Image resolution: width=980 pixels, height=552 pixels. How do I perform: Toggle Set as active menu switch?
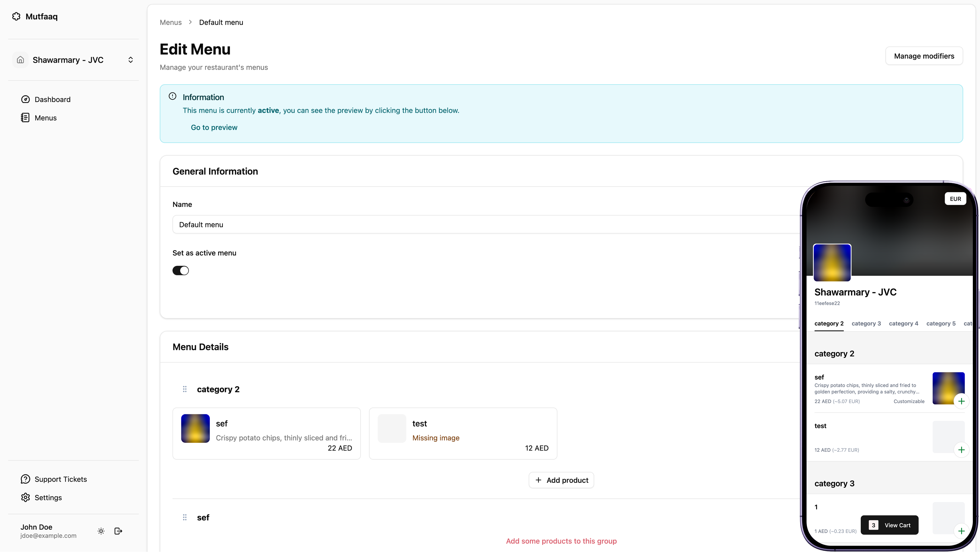(x=181, y=270)
